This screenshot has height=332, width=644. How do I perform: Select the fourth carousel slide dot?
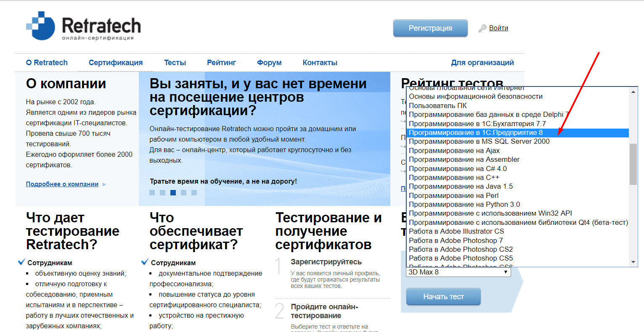(x=183, y=192)
